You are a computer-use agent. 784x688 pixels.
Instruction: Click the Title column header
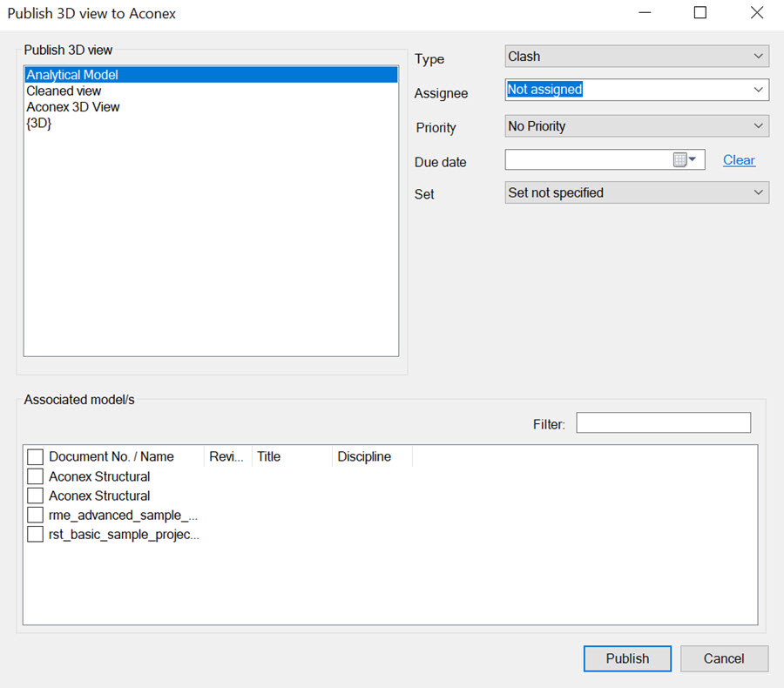(x=292, y=456)
